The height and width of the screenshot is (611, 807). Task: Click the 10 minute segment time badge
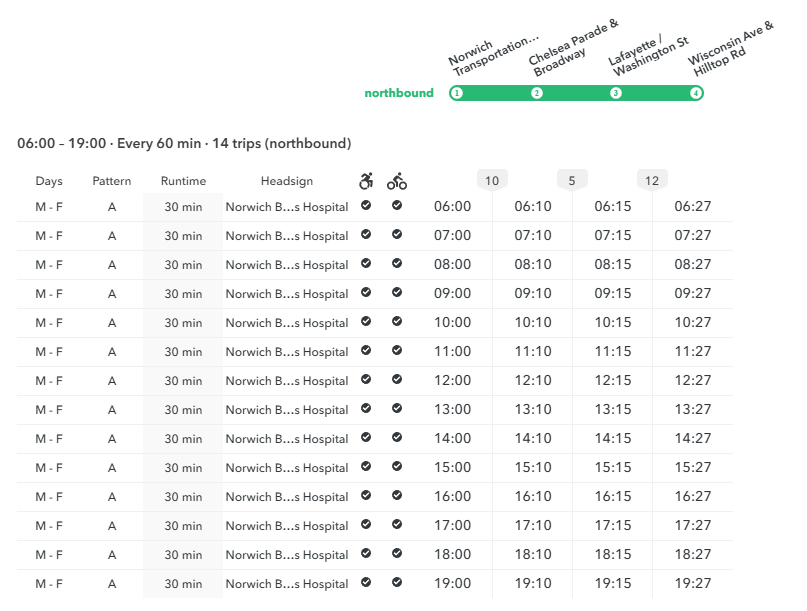[492, 180]
